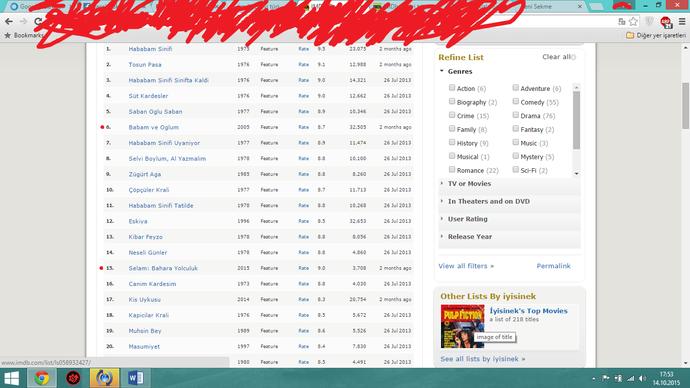Screen dimensions: 690x388
Task: Open Microsoft Word from the taskbar
Action: pyautogui.click(x=136, y=378)
